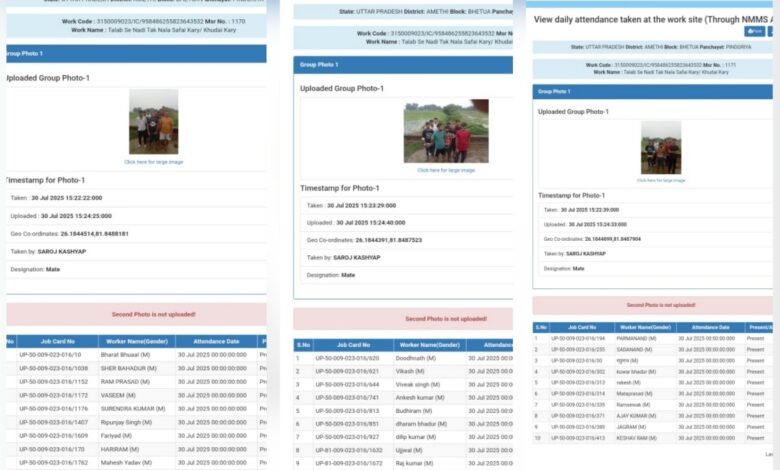Click worker name HARIRAM (M)
This screenshot has height=470, width=780.
(x=118, y=449)
